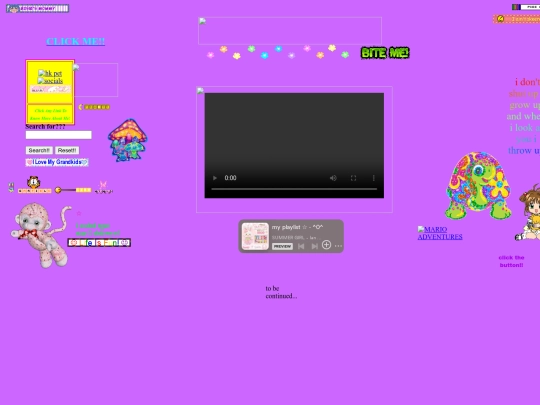The width and height of the screenshot is (540, 405).
Task: Open the 'socials' link
Action: (x=50, y=81)
